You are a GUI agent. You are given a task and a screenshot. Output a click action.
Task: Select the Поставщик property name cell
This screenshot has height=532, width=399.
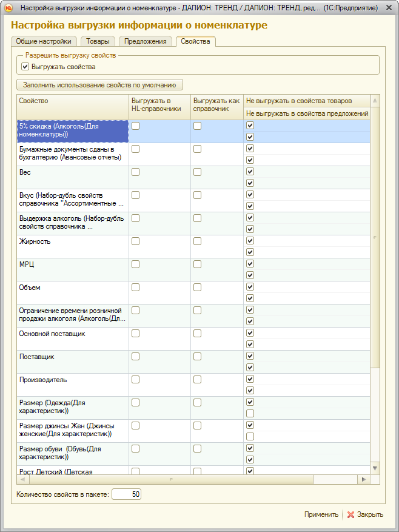click(x=73, y=362)
